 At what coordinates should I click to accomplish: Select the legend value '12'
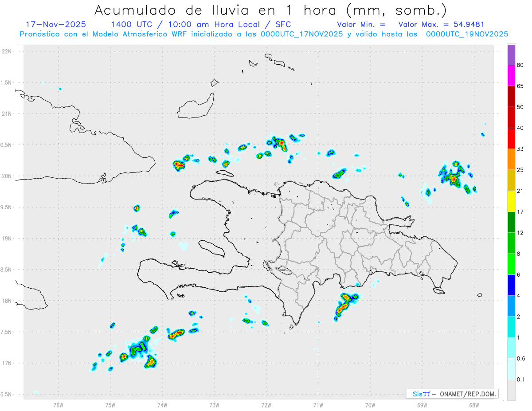[x=520, y=233]
